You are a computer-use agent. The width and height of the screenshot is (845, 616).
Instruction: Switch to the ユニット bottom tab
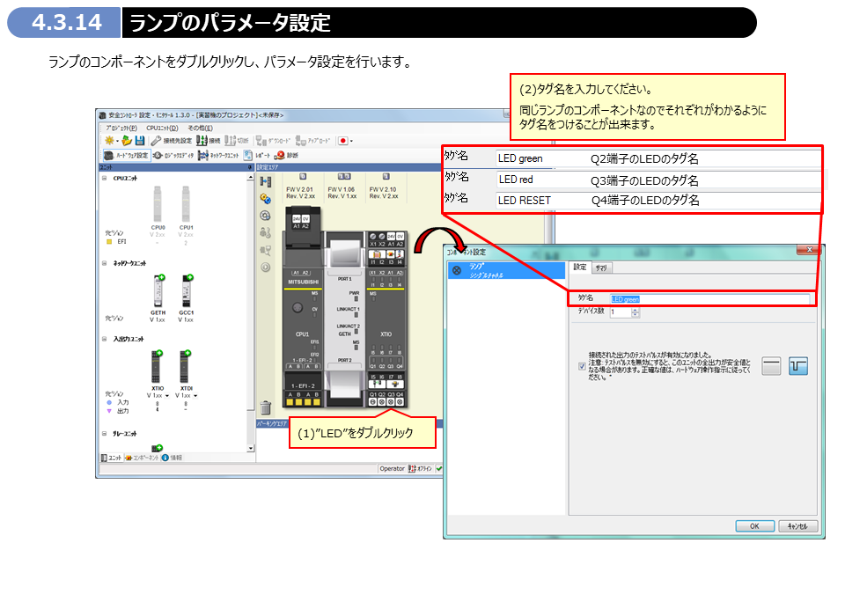[x=111, y=458]
